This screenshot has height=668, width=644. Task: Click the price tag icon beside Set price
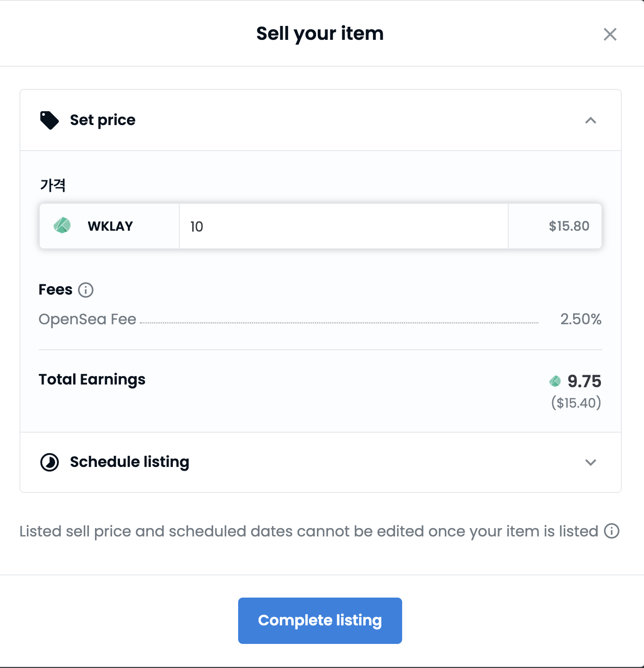[50, 120]
